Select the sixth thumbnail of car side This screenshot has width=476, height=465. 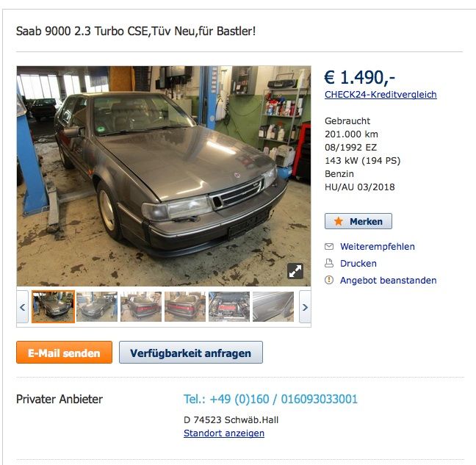pos(273,306)
